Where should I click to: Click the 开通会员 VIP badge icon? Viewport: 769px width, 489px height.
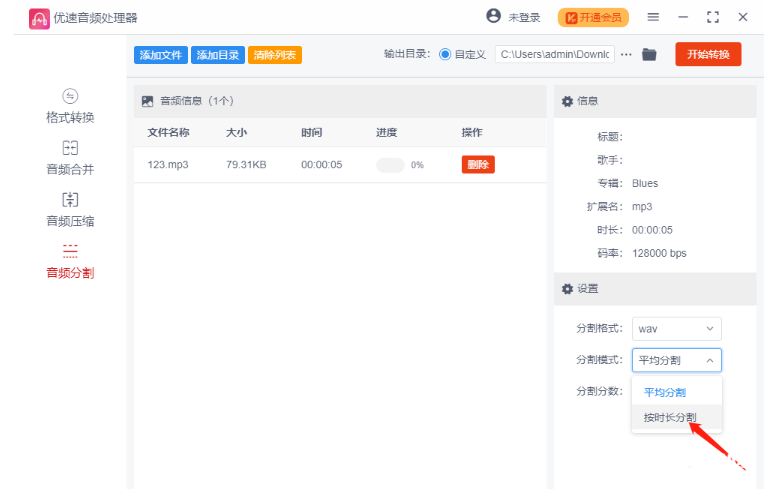pos(571,18)
